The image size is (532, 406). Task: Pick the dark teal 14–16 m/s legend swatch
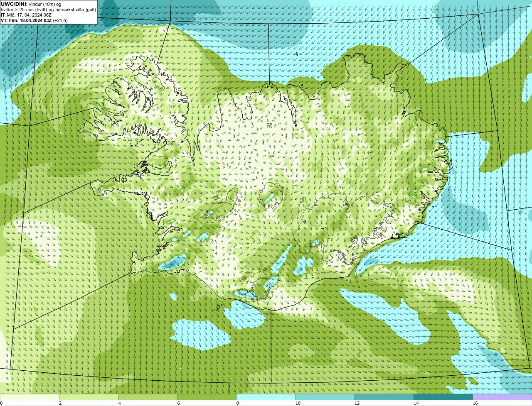pos(443,397)
